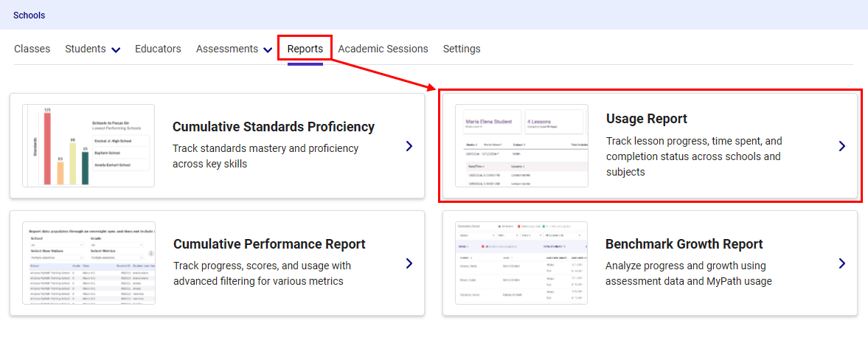This screenshot has height=346, width=868.
Task: Click the Benchmark Growth Report preview thumbnail
Action: pyautogui.click(x=521, y=263)
